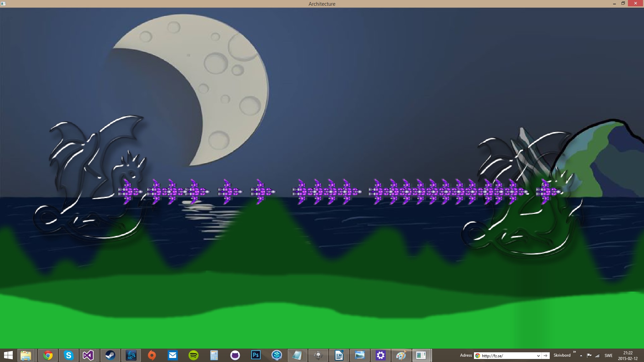Open the photo viewer landscape icon
This screenshot has width=644, height=362.
click(360, 355)
